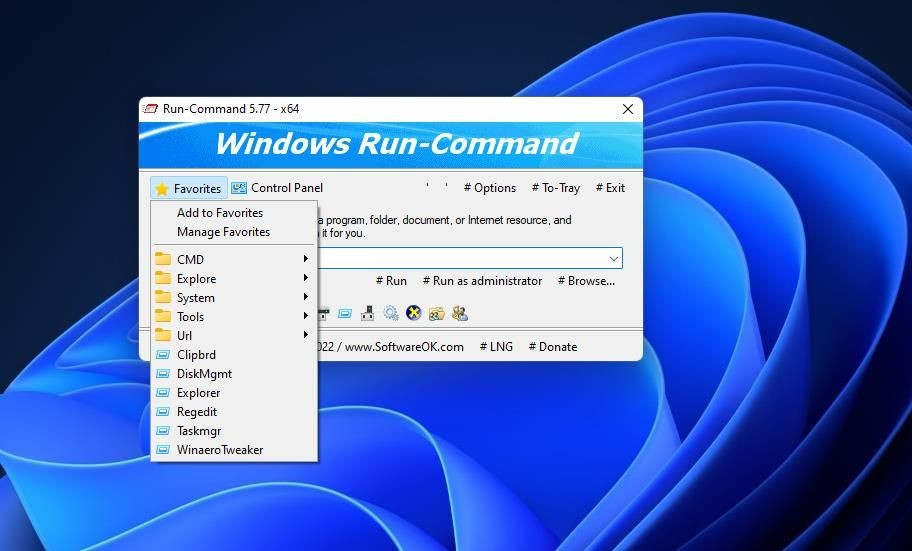Open the command combo box dropdown
The width and height of the screenshot is (912, 551).
[614, 258]
